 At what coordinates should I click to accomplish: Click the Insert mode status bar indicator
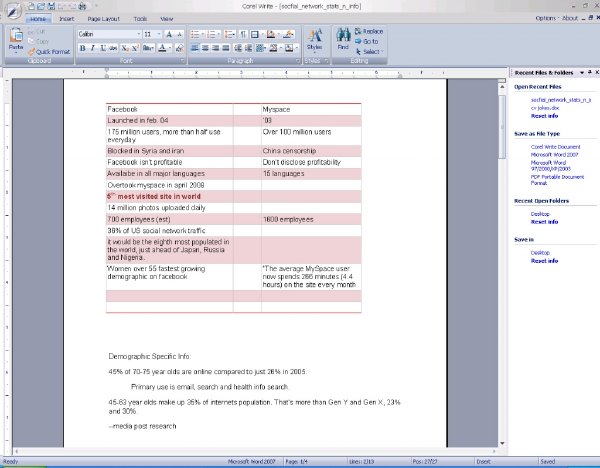pos(483,461)
